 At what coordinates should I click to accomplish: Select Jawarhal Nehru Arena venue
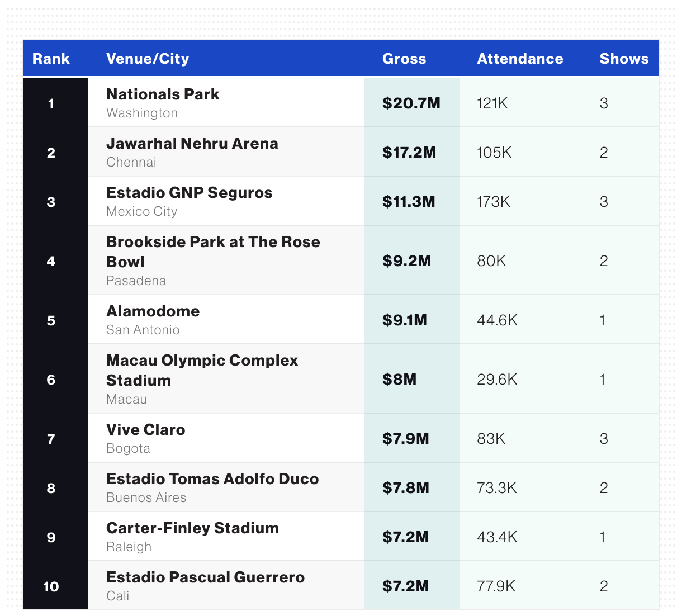192,144
